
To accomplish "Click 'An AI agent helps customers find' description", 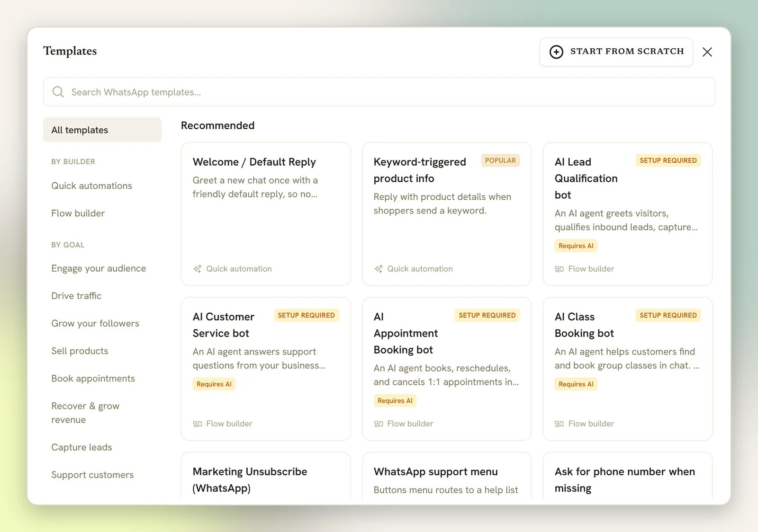I will tap(627, 358).
